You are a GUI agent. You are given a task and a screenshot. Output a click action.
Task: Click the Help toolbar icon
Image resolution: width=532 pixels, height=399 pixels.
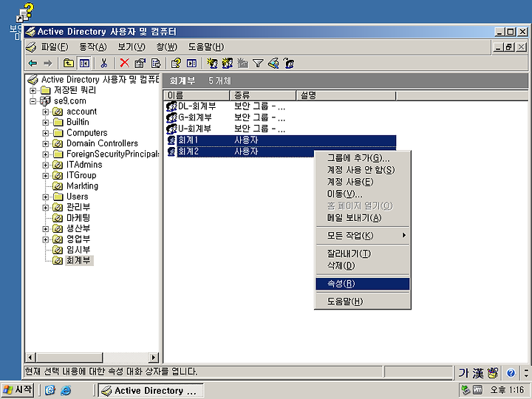tap(176, 63)
